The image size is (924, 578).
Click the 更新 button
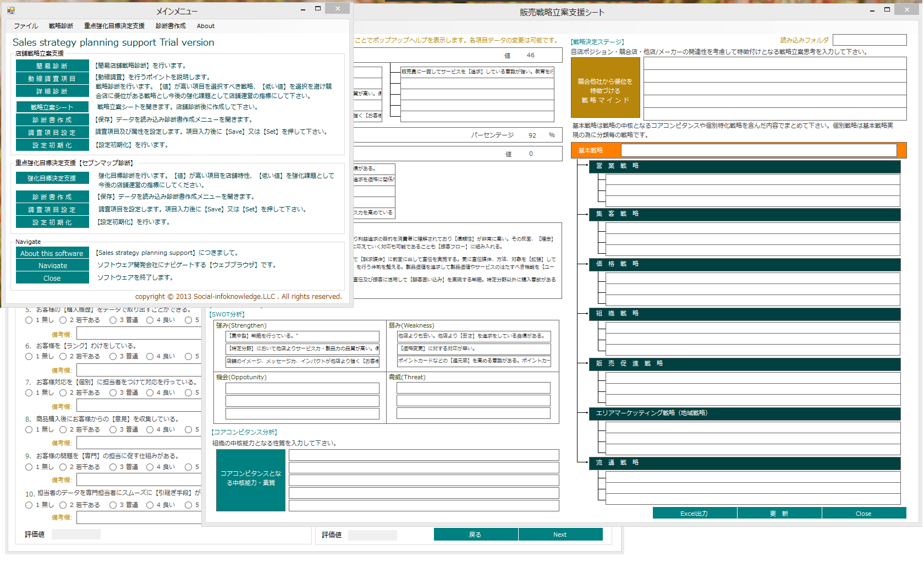779,514
